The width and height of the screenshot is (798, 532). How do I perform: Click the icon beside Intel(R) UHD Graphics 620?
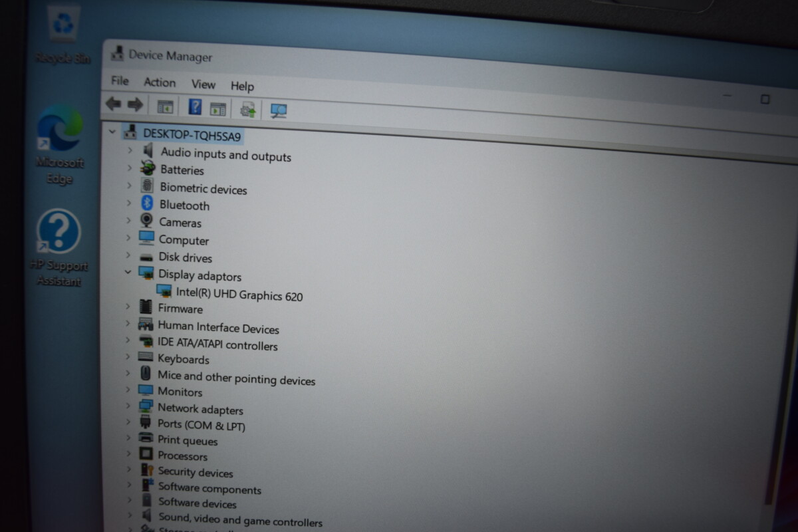164,291
